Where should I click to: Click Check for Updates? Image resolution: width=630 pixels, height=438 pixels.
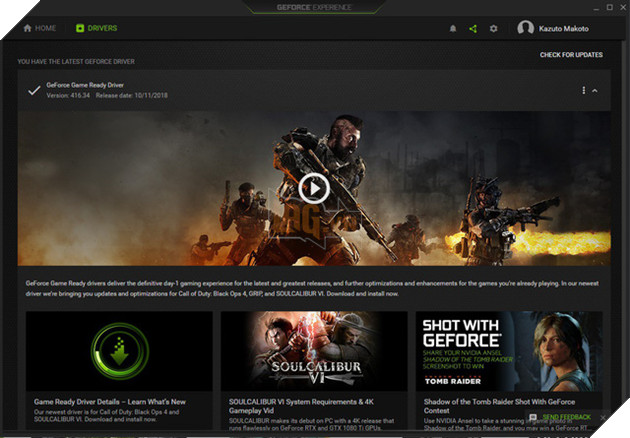pos(571,55)
